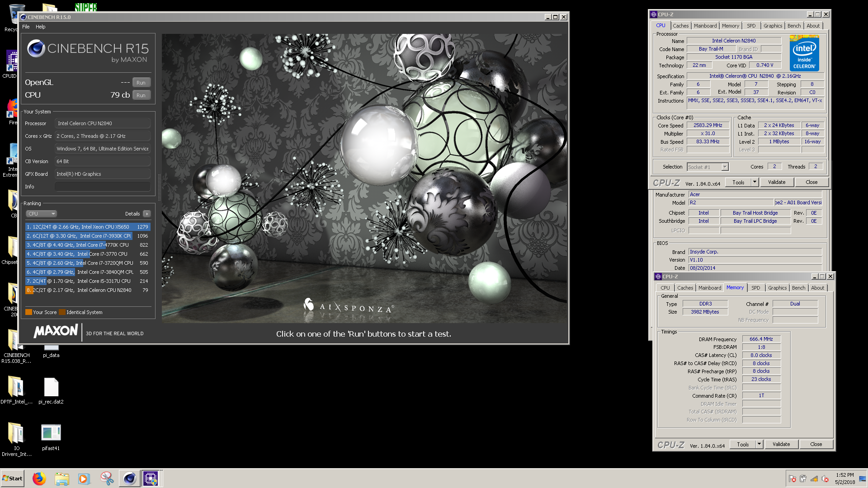Select ranking row Intel Celeron CPU N2840

point(88,290)
